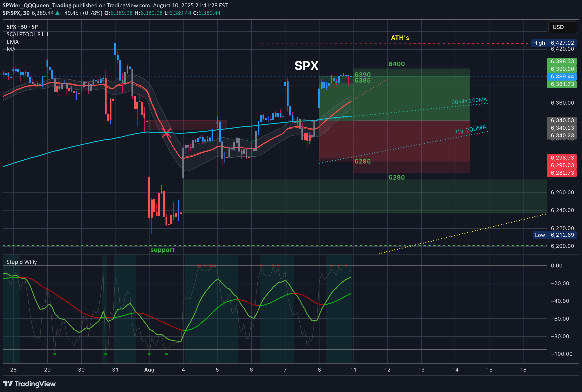Click the 6400 level label
The height and width of the screenshot is (392, 582).
tap(396, 64)
